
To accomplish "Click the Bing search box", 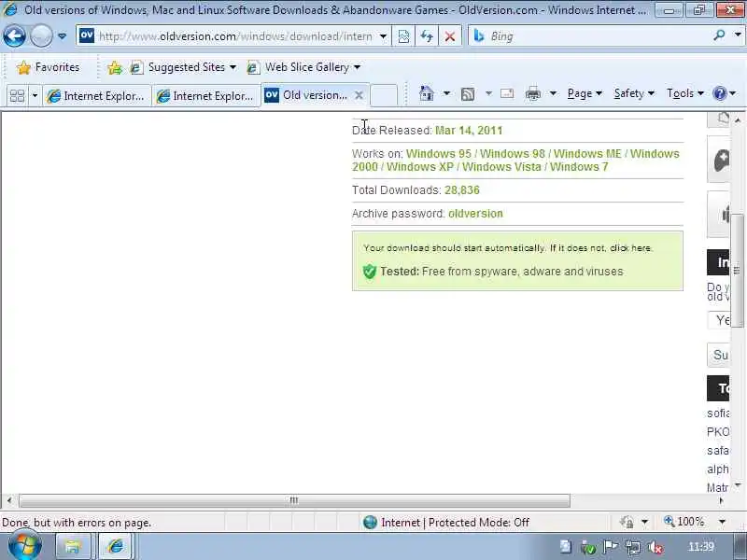I will click(597, 36).
